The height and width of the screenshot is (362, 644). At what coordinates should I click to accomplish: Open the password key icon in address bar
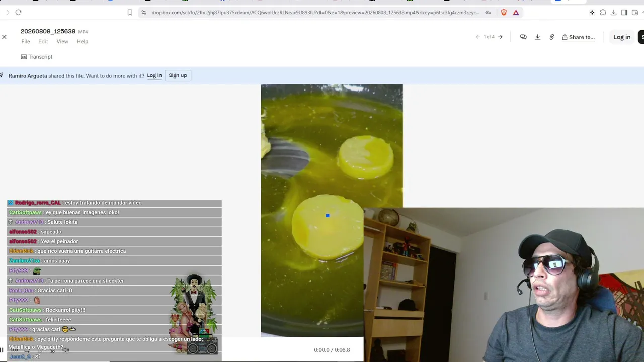[488, 12]
